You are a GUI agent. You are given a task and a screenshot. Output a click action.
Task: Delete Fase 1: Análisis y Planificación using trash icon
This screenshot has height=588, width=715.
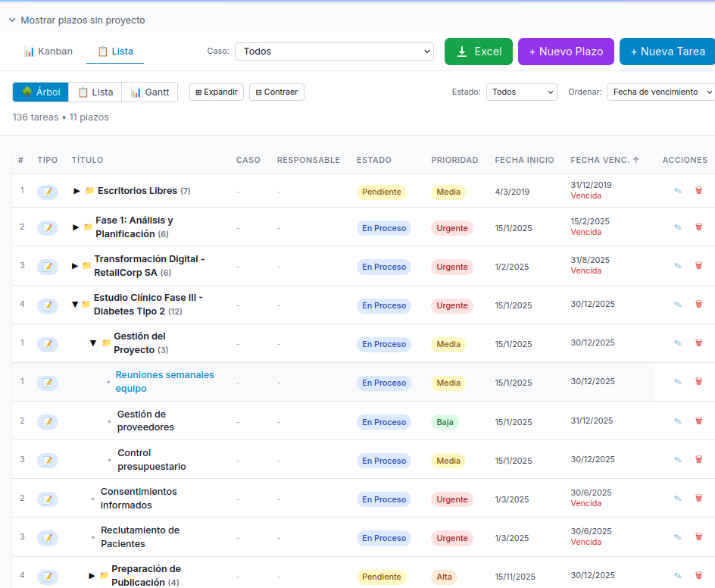click(x=698, y=227)
